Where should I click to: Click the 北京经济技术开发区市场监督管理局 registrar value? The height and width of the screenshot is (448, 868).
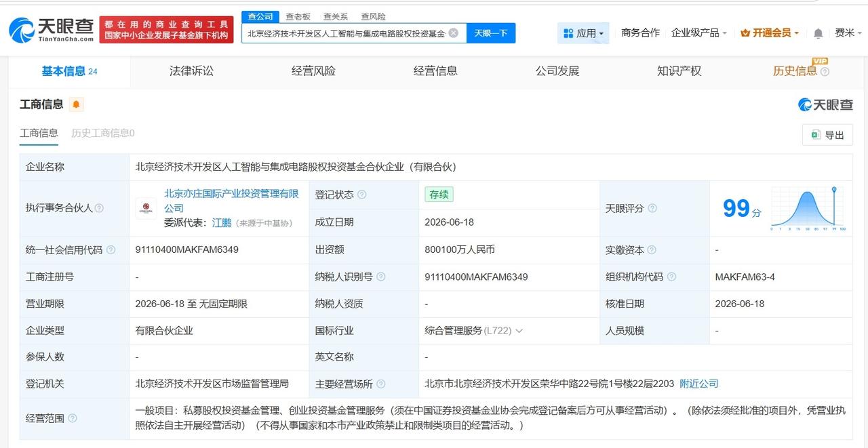212,384
